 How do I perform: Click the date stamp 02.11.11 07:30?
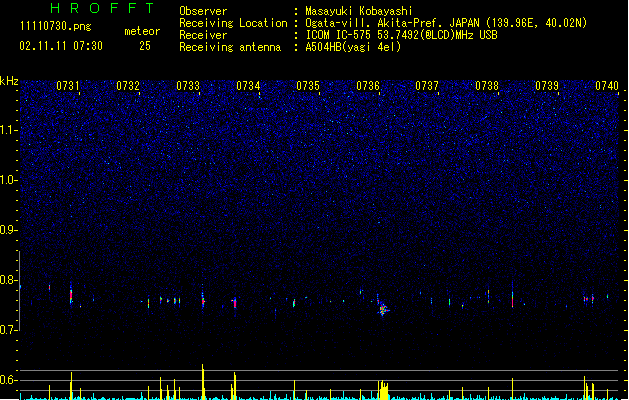(61, 46)
